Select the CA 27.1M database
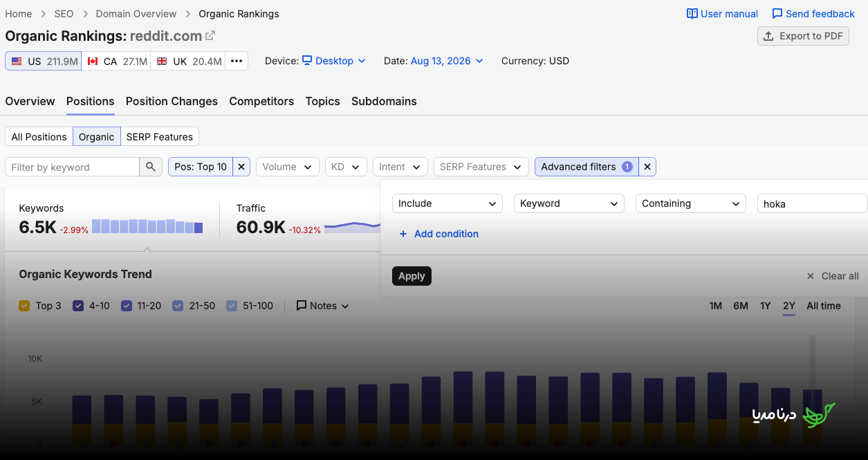868x460 pixels. (x=116, y=61)
